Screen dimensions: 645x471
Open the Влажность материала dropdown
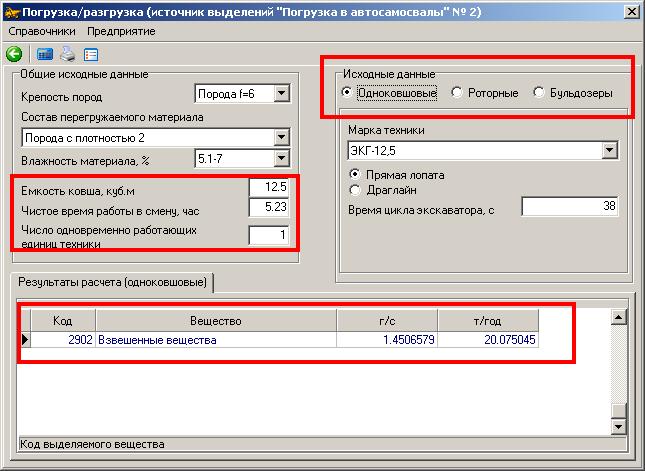pyautogui.click(x=281, y=159)
